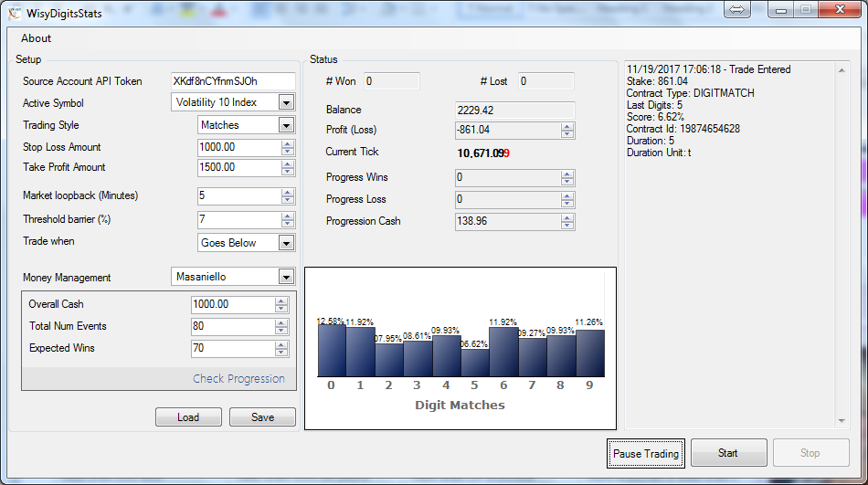This screenshot has height=485, width=868.
Task: Click the Start button
Action: tap(728, 453)
